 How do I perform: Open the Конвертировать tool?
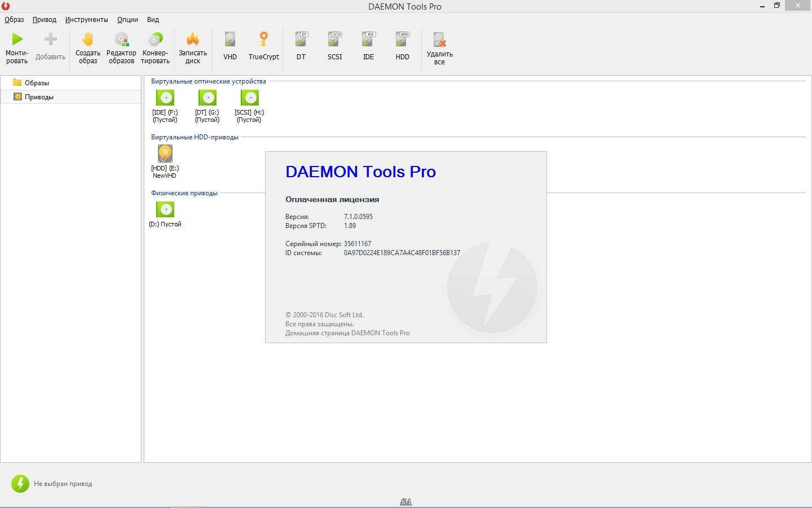(155, 48)
